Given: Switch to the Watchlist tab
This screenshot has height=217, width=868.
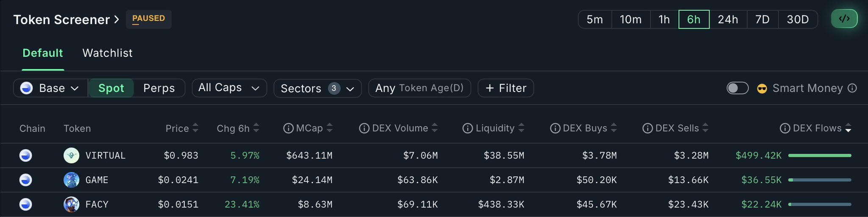Looking at the screenshot, I should coord(107,53).
